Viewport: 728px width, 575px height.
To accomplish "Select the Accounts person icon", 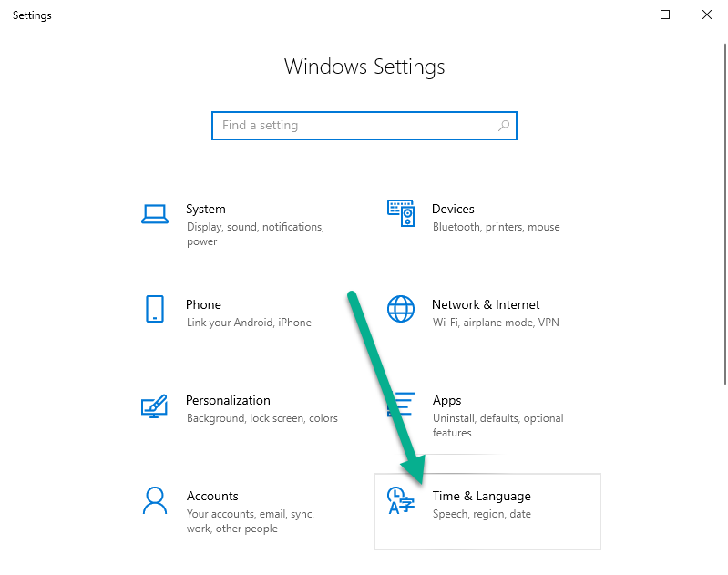I will click(x=155, y=500).
